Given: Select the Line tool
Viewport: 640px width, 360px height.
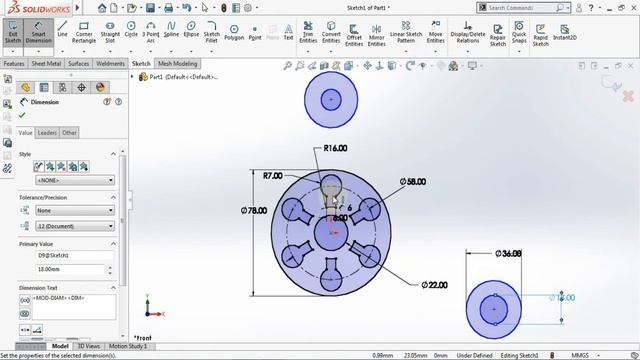Looking at the screenshot, I should pos(62,29).
